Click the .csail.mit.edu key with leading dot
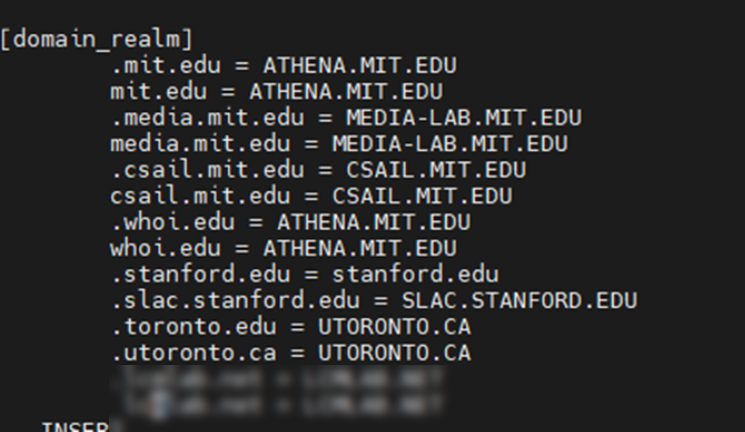This screenshot has width=745, height=432. click(207, 170)
